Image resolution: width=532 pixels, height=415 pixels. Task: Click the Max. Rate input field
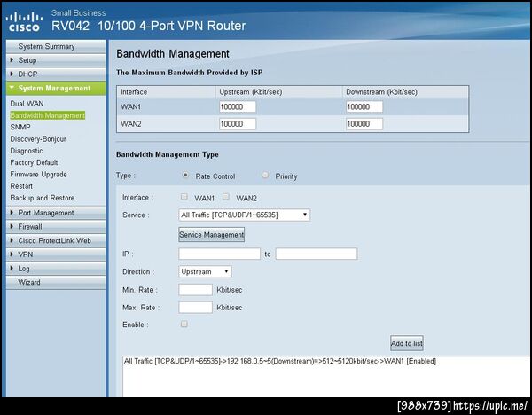coord(195,308)
